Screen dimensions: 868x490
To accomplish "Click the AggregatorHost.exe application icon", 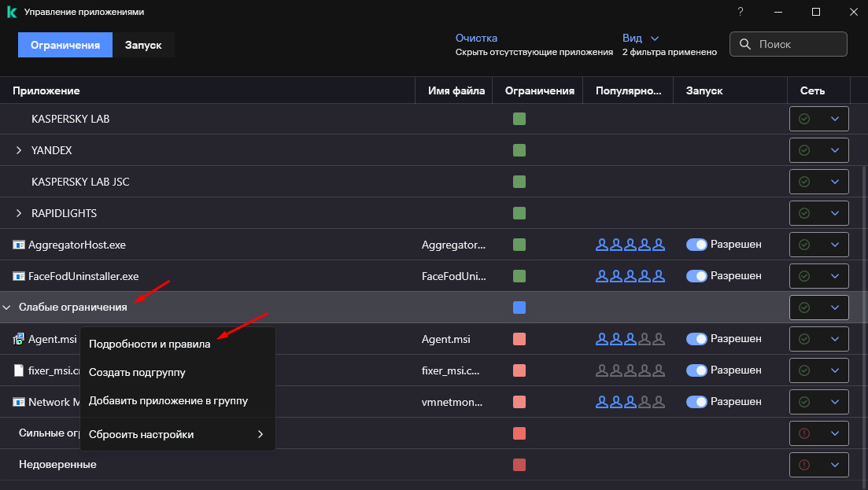I will pos(19,245).
